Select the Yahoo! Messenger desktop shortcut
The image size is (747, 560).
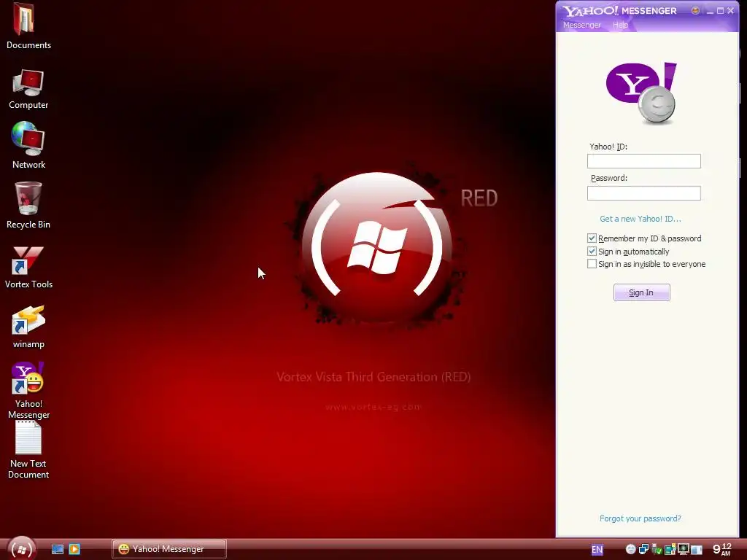(28, 391)
